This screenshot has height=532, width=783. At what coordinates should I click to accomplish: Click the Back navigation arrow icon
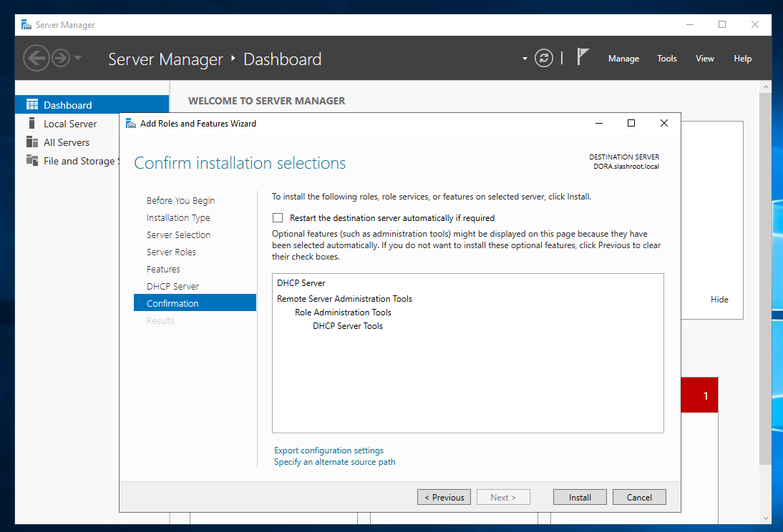pyautogui.click(x=36, y=58)
